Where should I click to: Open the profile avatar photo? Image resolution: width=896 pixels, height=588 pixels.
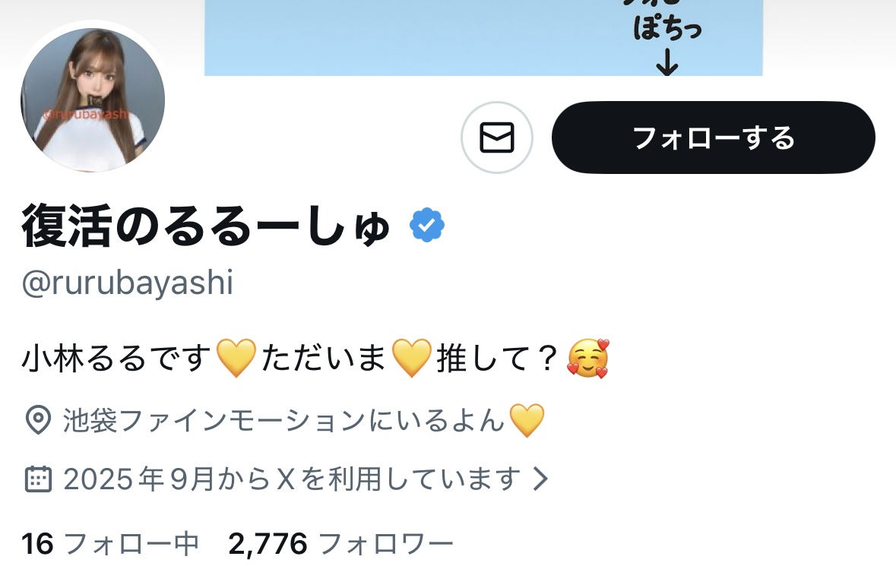[x=93, y=100]
